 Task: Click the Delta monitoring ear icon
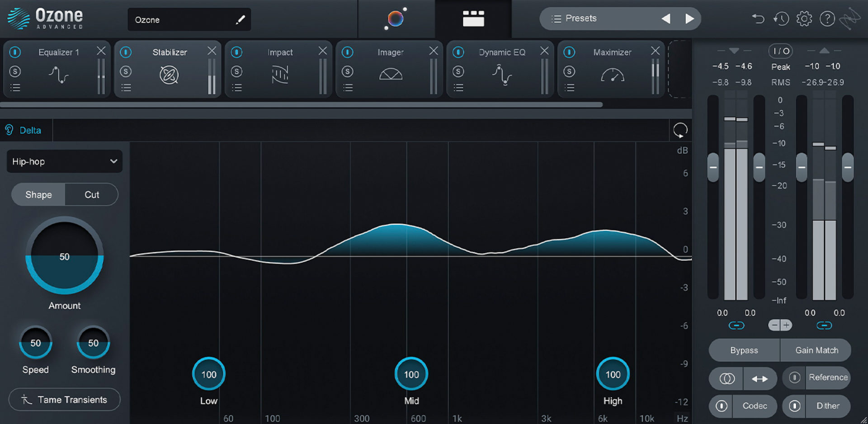coord(9,130)
